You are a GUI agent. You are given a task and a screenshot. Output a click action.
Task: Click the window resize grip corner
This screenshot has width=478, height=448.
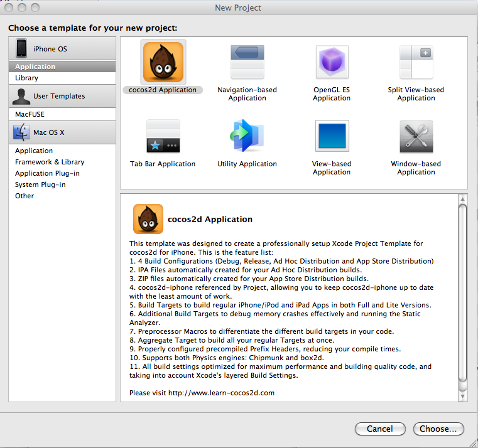coord(474,444)
